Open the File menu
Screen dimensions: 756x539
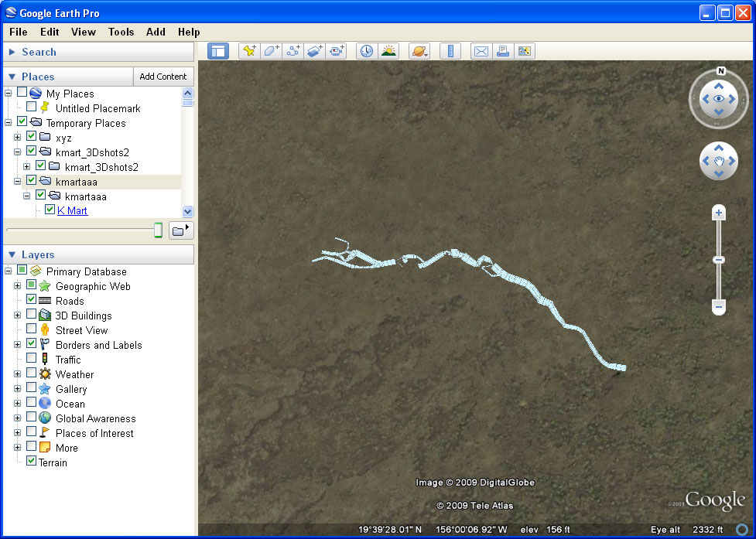point(19,32)
